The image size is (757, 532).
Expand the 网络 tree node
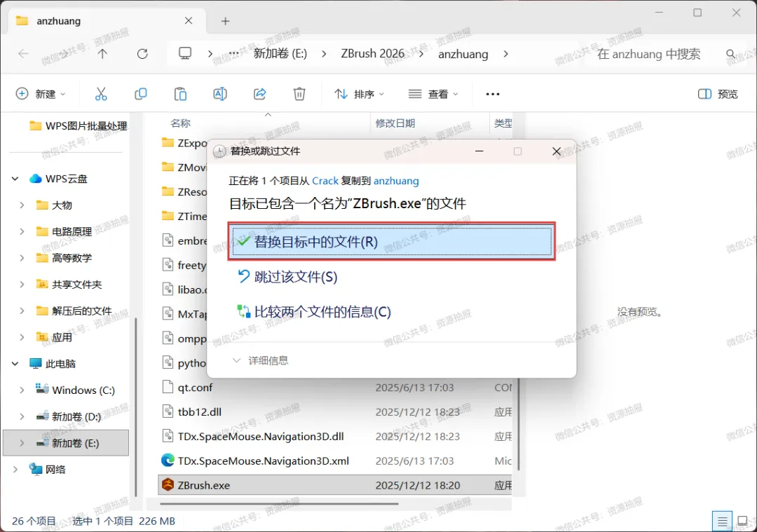click(15, 469)
